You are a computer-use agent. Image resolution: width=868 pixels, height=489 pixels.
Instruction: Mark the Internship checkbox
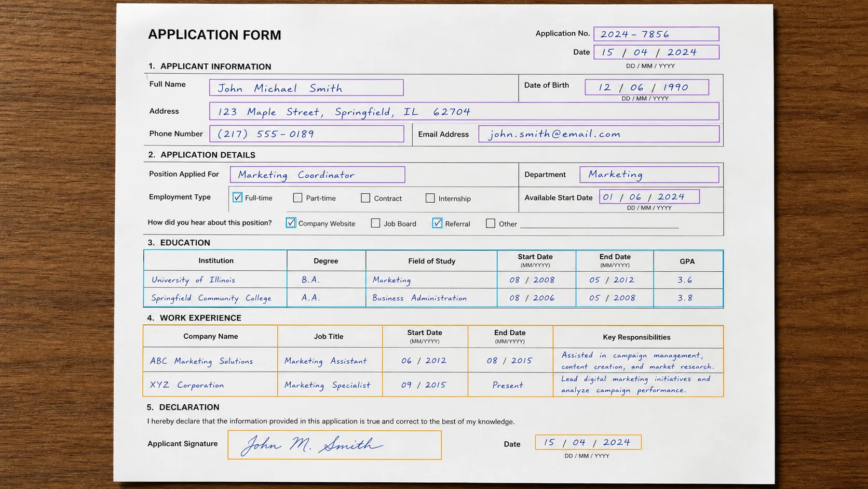pos(430,198)
